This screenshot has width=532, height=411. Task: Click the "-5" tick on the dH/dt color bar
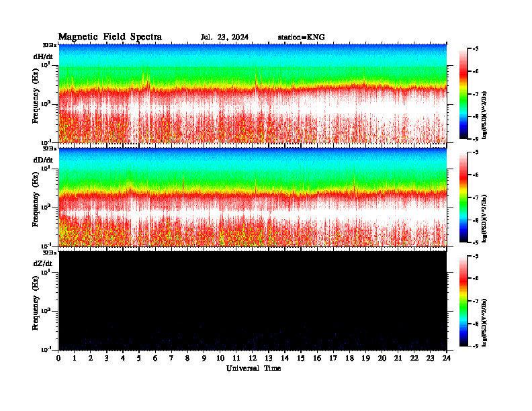[x=476, y=49]
